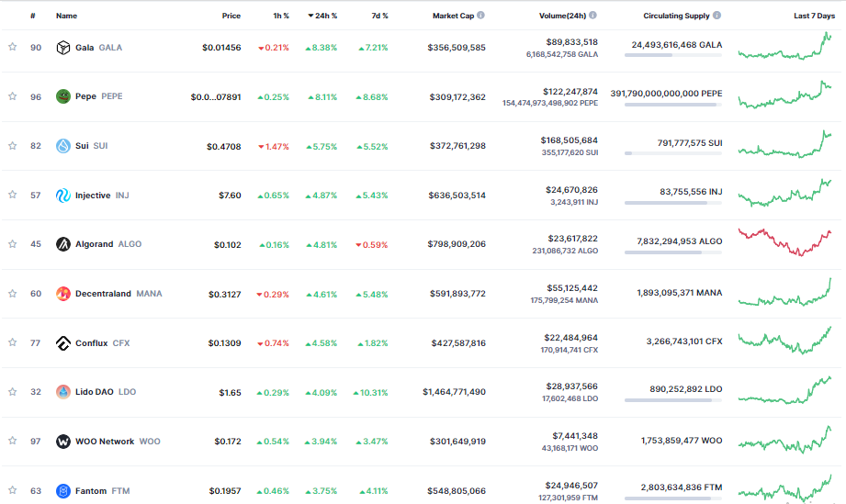Click the Sui droplet logo icon
846x504 pixels.
coord(63,146)
